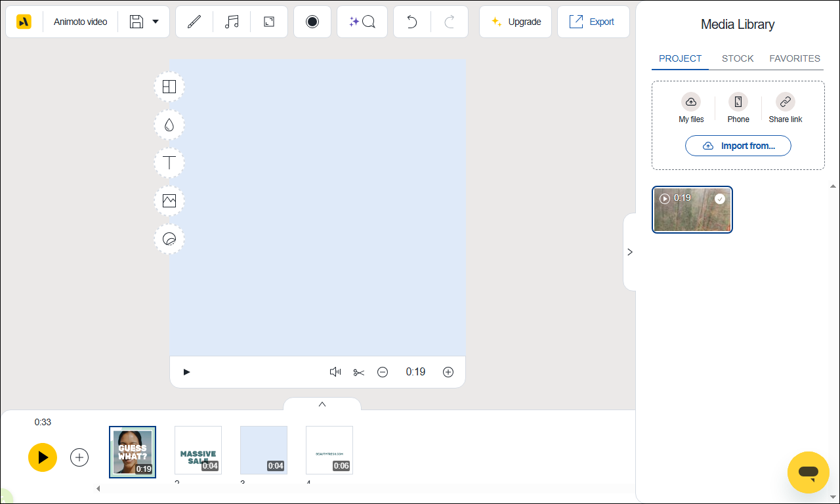Click the Export button
The height and width of the screenshot is (504, 840).
tap(593, 21)
